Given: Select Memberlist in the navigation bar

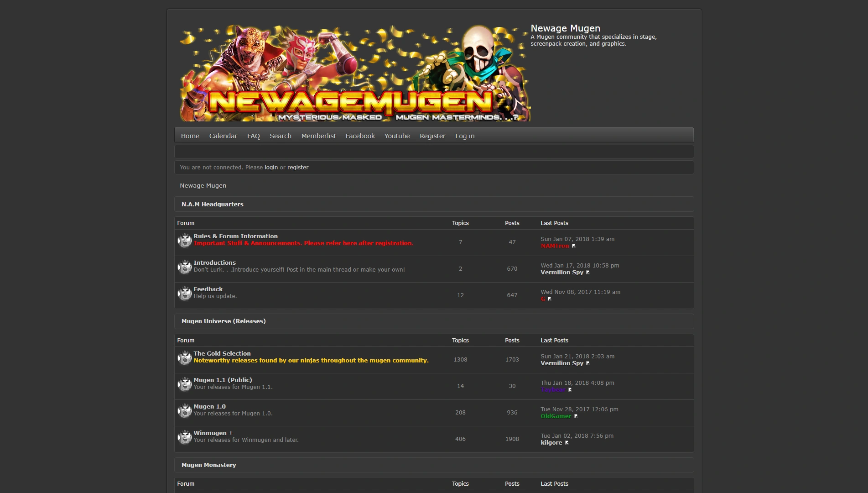Looking at the screenshot, I should click(318, 136).
